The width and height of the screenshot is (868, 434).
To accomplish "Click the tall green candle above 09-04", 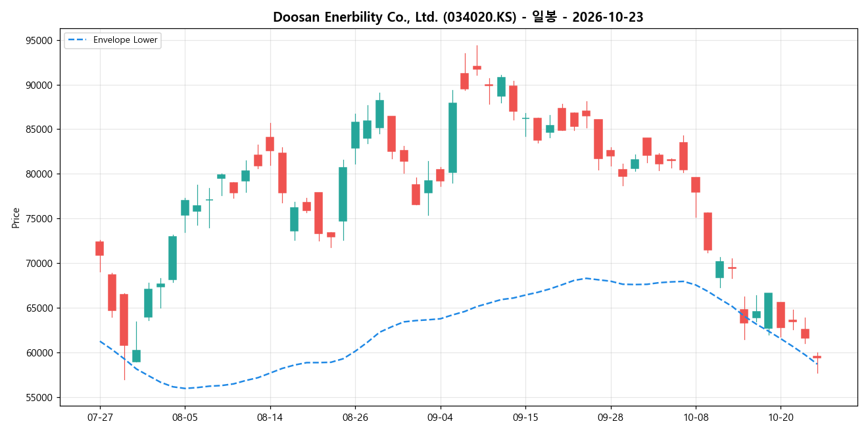I will [x=452, y=137].
